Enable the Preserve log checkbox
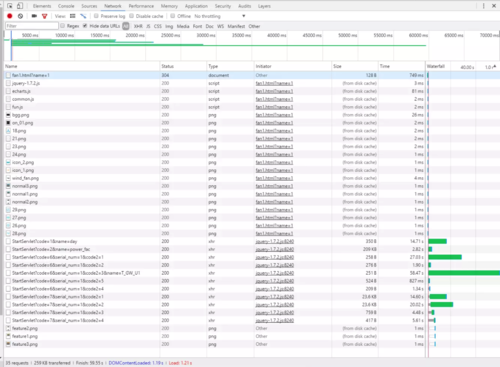Viewport: 500px width, 367px height. coord(96,16)
